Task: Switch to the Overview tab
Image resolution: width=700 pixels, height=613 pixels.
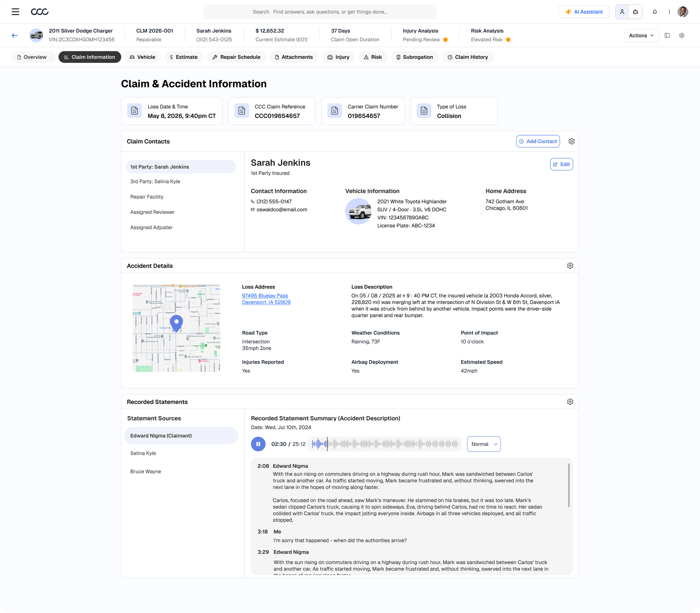Action: coord(33,57)
